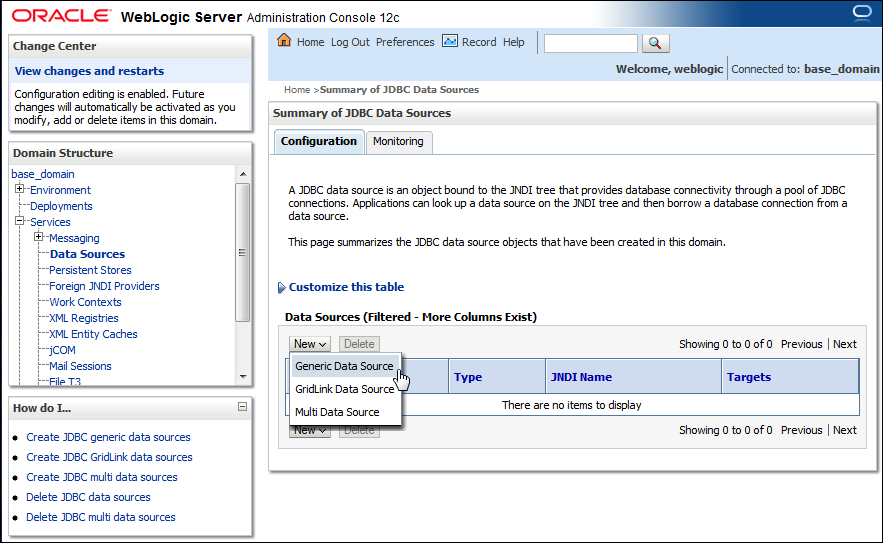
Task: Open Create JDBC generic data sources help
Action: pyautogui.click(x=108, y=437)
